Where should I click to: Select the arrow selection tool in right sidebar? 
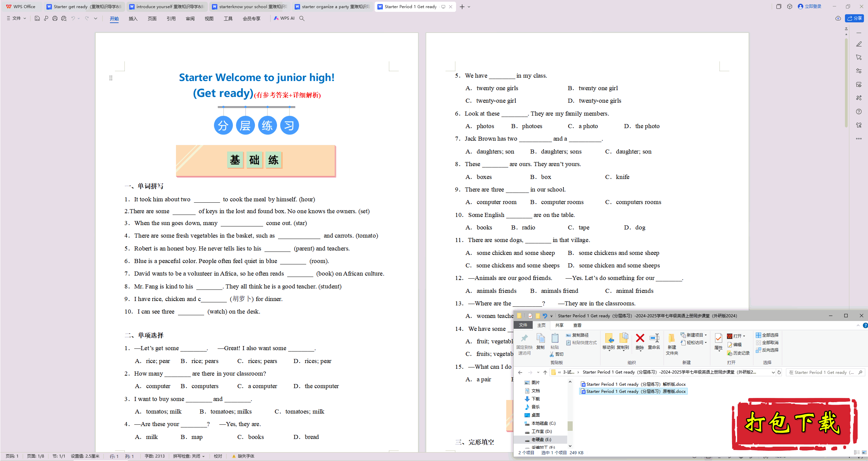[859, 57]
